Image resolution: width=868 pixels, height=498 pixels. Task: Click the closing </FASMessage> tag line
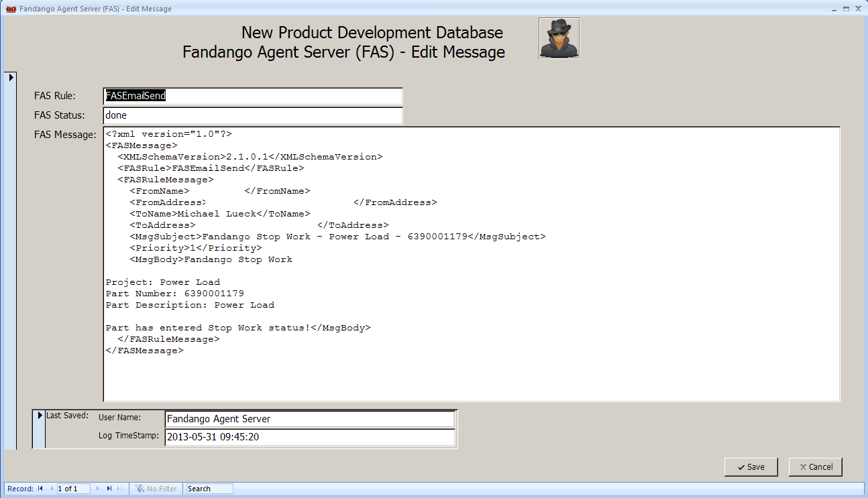click(144, 351)
